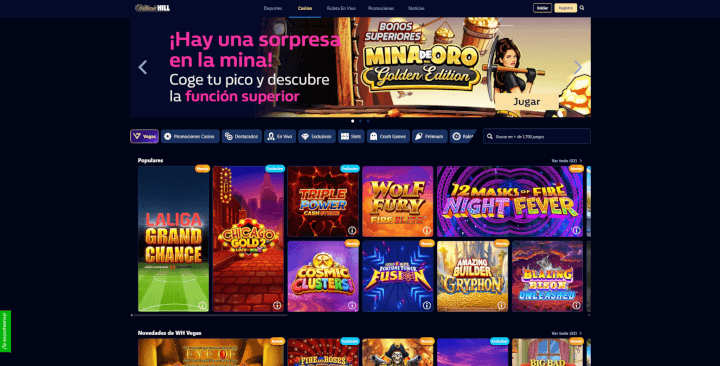The height and width of the screenshot is (366, 720).
Task: Open the Slots category
Action: (351, 136)
